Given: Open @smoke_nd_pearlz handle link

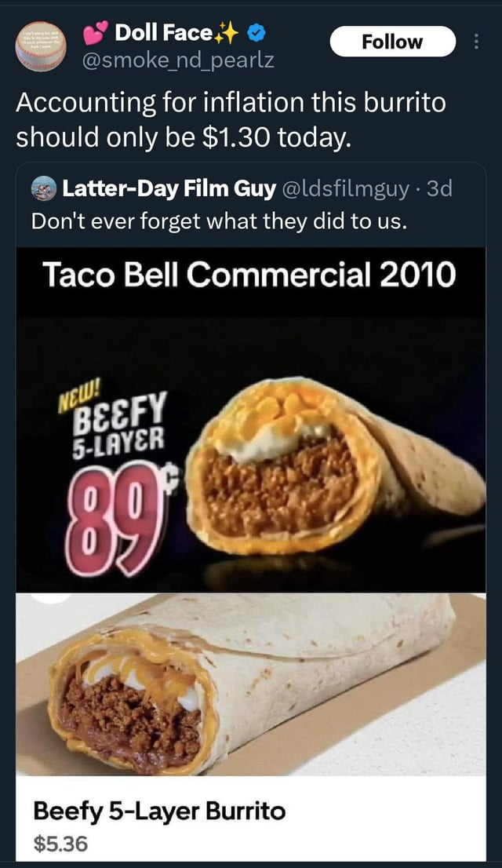Looking at the screenshot, I should click(x=178, y=60).
